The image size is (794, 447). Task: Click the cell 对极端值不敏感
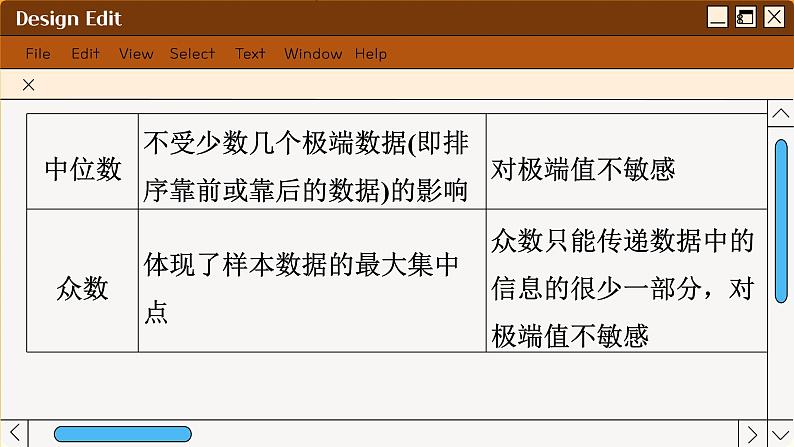[x=626, y=161]
